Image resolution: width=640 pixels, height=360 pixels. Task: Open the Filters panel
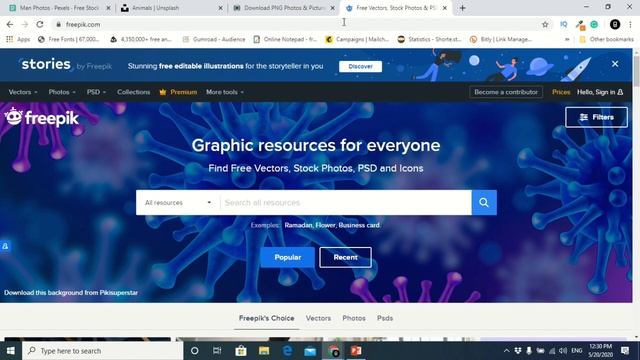(x=596, y=117)
